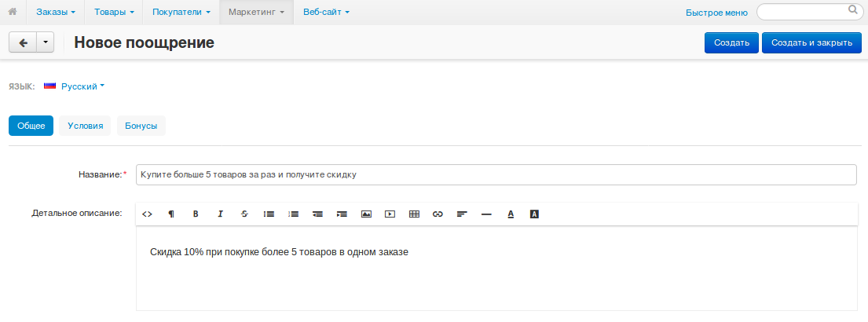Viewport: 868px width, 322px height.
Task: Apply italic formatting in editor
Action: (x=220, y=214)
